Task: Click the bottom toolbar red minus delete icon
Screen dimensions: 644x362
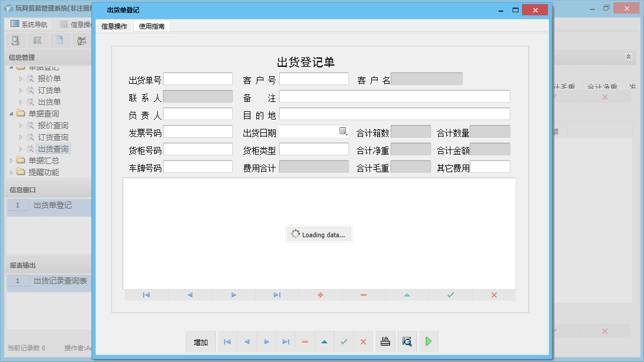Action: click(305, 342)
